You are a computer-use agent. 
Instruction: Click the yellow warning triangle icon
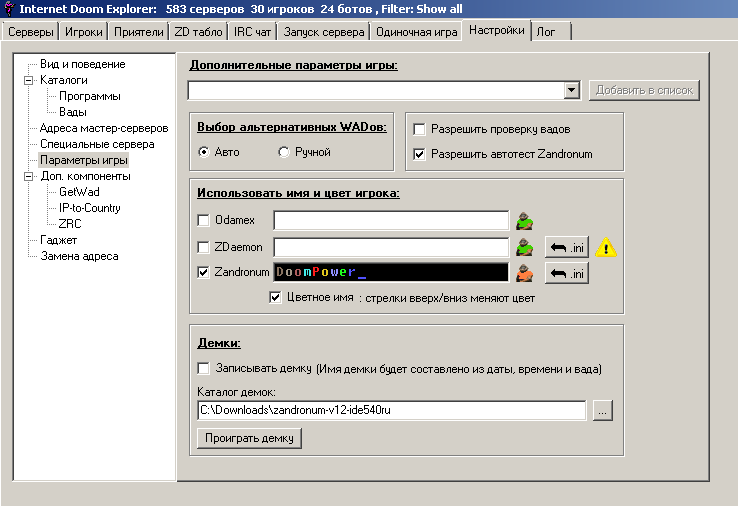(606, 247)
